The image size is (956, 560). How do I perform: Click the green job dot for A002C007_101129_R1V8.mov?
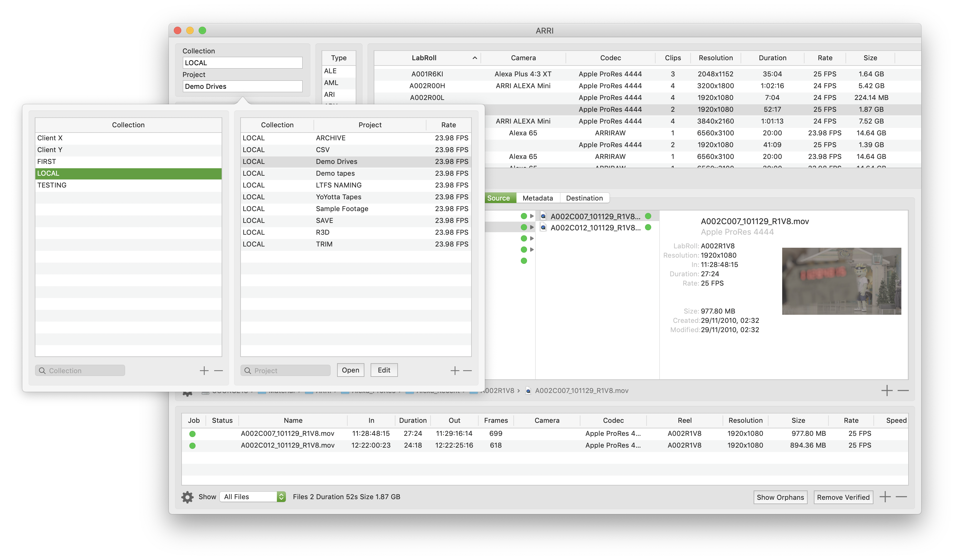click(x=192, y=434)
